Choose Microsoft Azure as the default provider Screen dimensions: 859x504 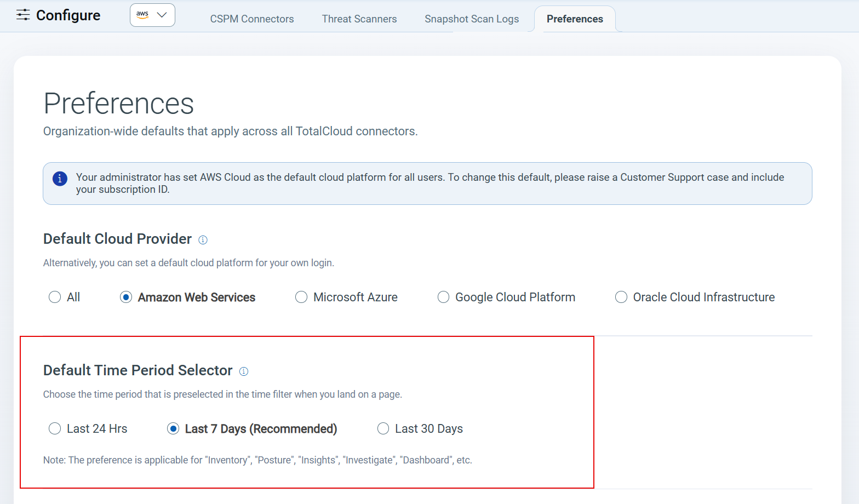[x=301, y=297]
